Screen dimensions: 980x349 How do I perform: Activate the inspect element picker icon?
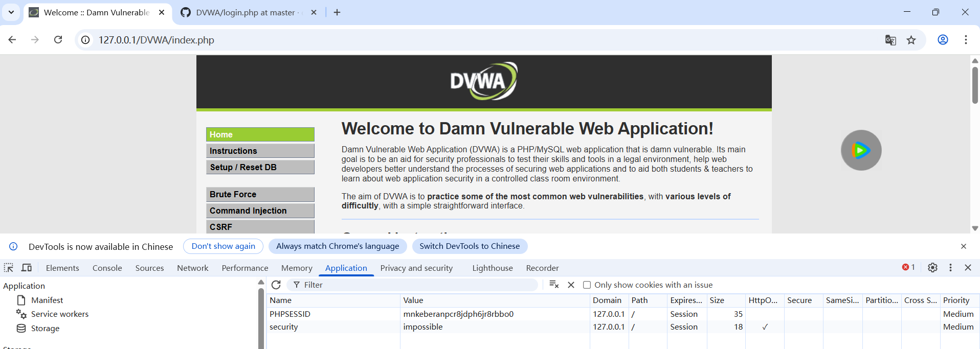(x=9, y=268)
